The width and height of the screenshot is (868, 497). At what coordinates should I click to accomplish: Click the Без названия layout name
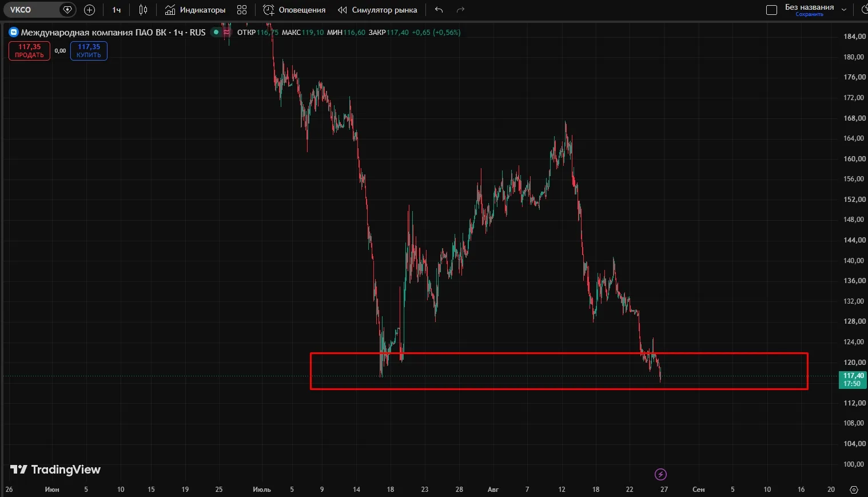[809, 7]
